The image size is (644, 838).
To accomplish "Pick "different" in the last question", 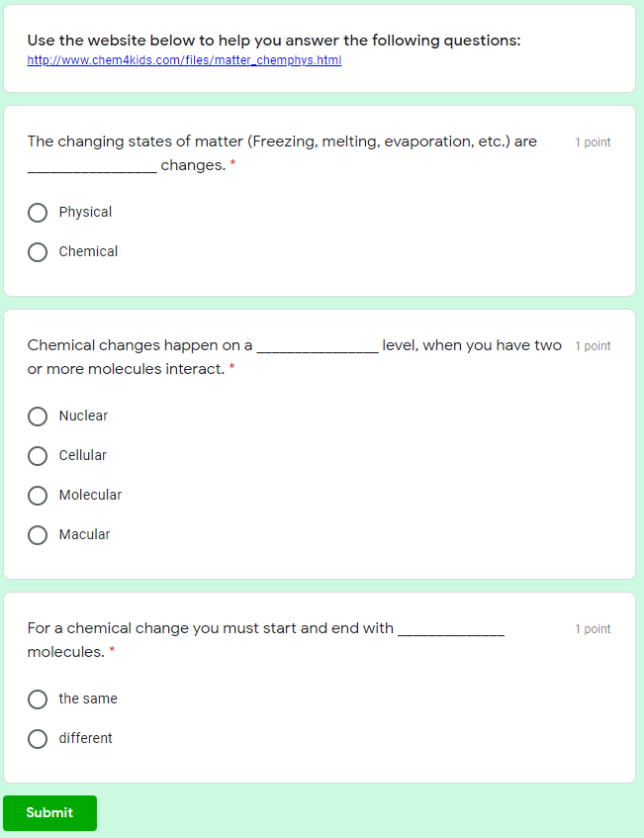I will coord(37,738).
